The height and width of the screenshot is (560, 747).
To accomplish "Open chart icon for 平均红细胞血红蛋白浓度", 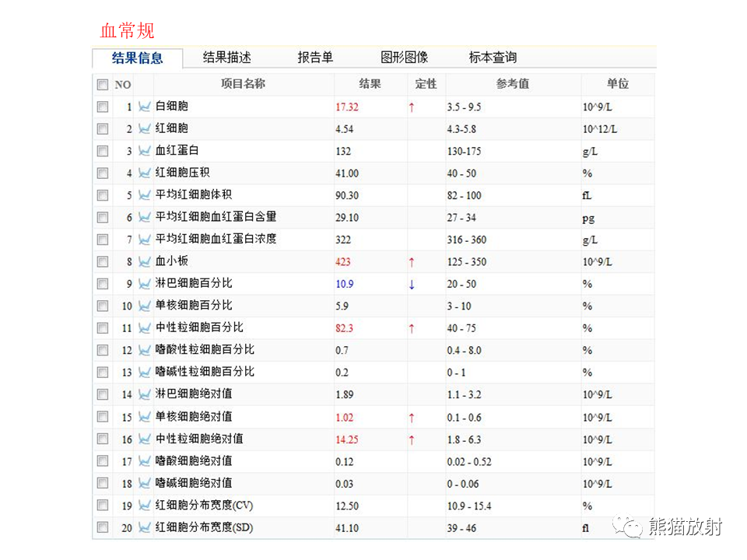I will point(145,240).
